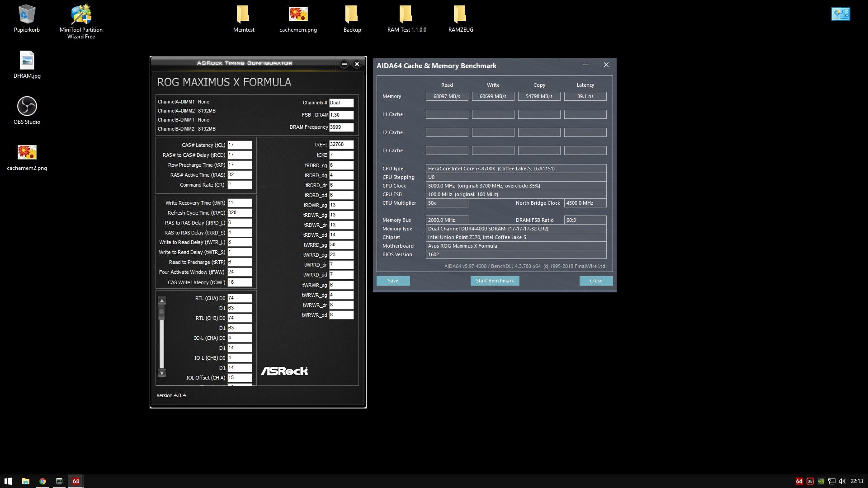Open File Explorer from taskbar
Image resolution: width=868 pixels, height=488 pixels.
pyautogui.click(x=25, y=481)
